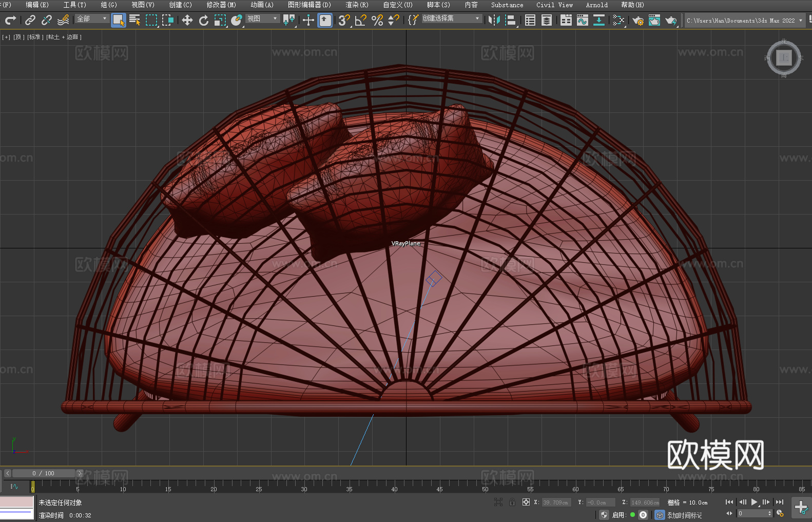Open the Material Editor icon
The image size is (812, 522).
[x=618, y=20]
